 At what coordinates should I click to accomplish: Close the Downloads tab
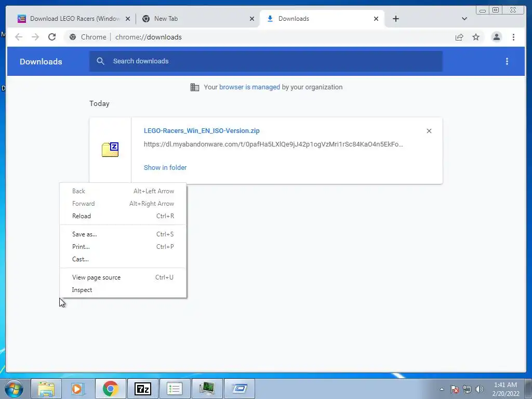376,19
